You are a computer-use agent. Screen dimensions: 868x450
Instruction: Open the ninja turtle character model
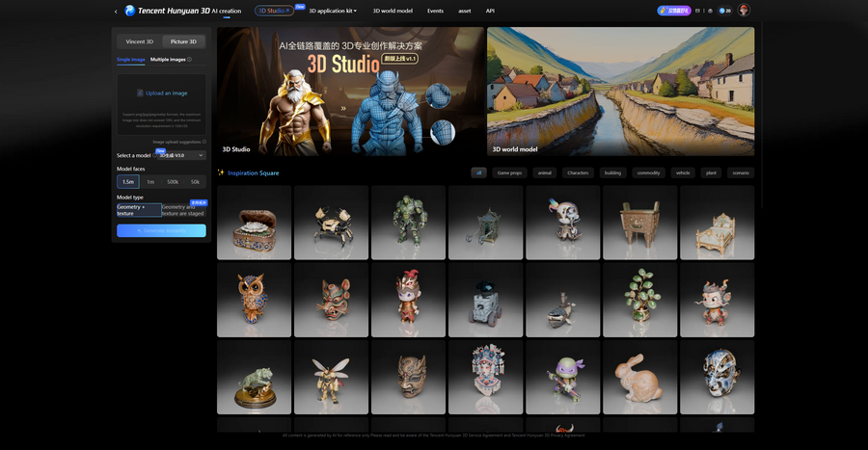(562, 377)
